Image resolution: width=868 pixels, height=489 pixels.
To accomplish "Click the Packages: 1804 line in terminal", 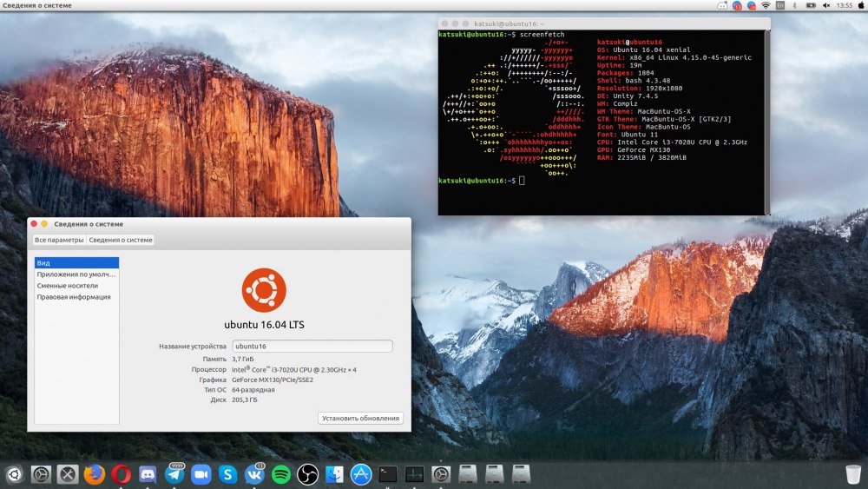I will 625,73.
